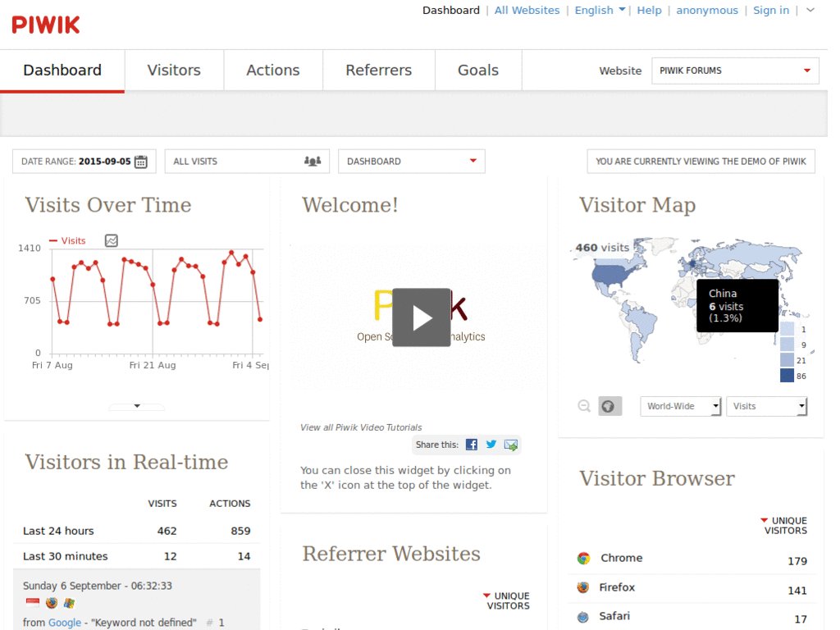Sort Referrer Websites by Unique Visitors
The width and height of the screenshot is (840, 630).
pos(507,600)
